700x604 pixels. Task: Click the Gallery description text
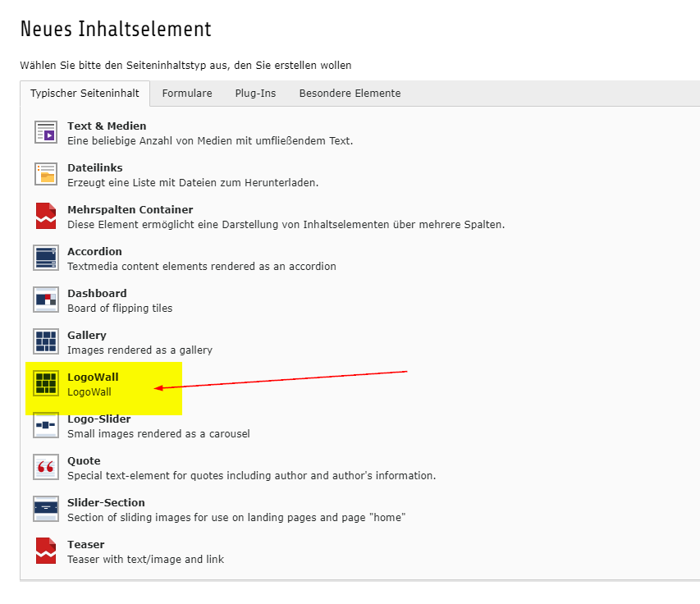140,350
